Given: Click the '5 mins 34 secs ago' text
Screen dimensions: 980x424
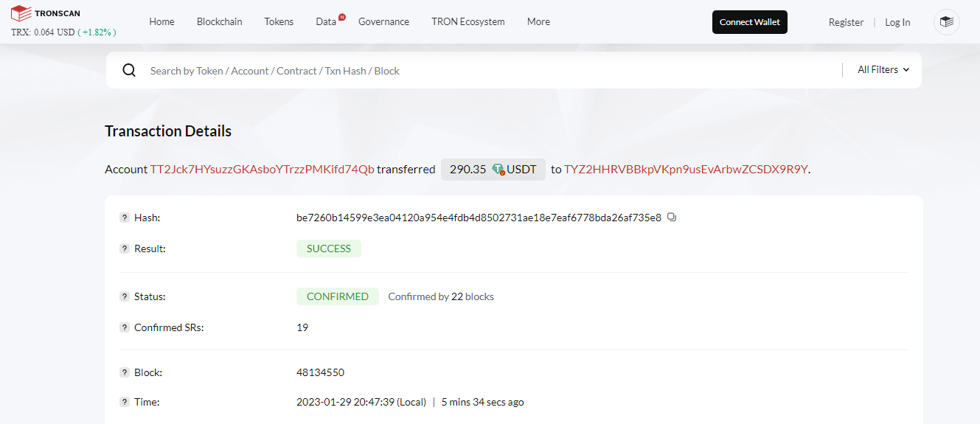Looking at the screenshot, I should coord(483,402).
